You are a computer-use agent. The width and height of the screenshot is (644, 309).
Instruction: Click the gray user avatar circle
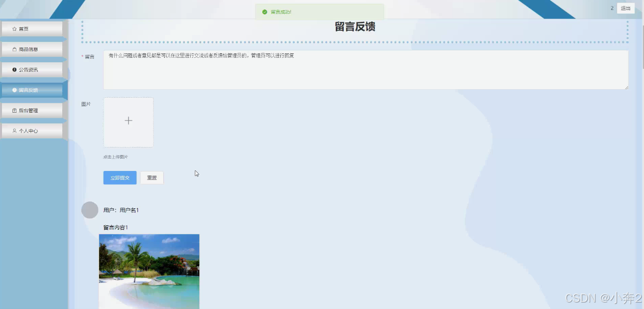(x=90, y=210)
